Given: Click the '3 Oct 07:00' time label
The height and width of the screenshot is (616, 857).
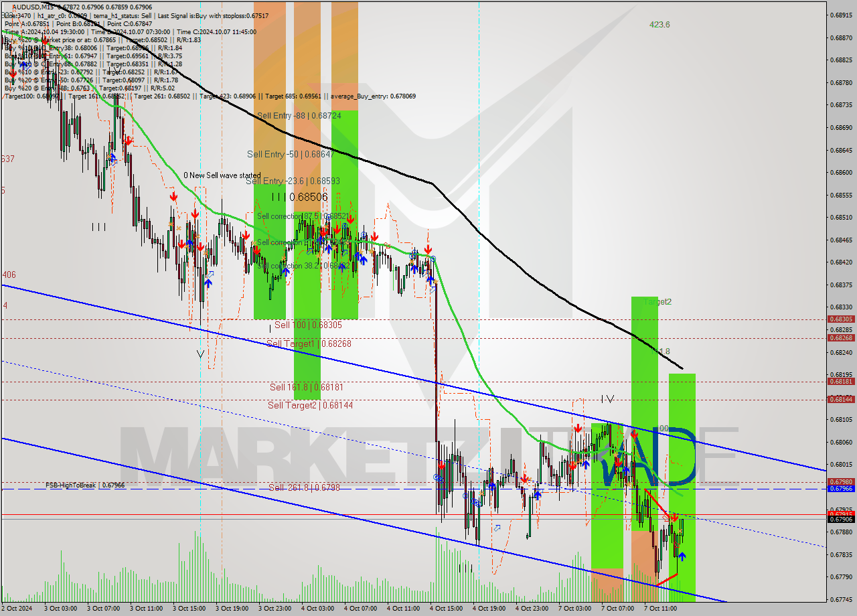Looking at the screenshot, I should [x=102, y=609].
